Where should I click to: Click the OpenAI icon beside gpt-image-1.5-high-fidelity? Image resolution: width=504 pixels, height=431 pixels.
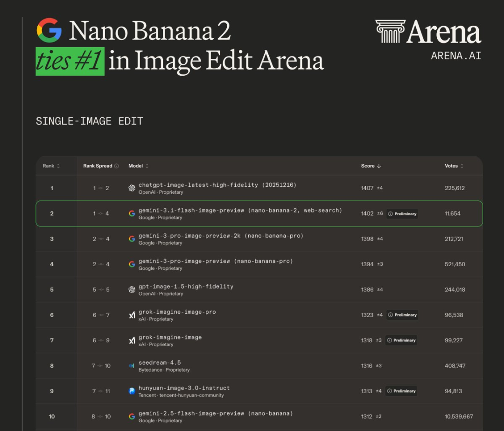tap(132, 290)
